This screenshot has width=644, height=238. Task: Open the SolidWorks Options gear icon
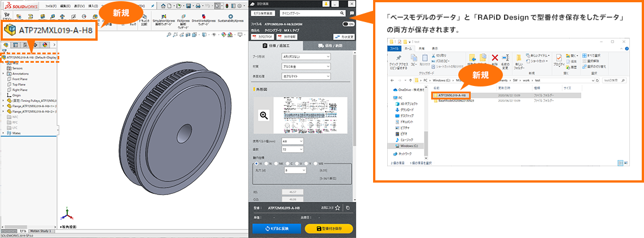(240, 6)
